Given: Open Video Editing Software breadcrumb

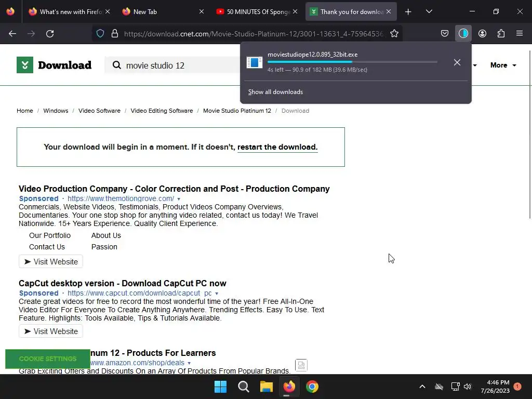Looking at the screenshot, I should click(x=162, y=111).
